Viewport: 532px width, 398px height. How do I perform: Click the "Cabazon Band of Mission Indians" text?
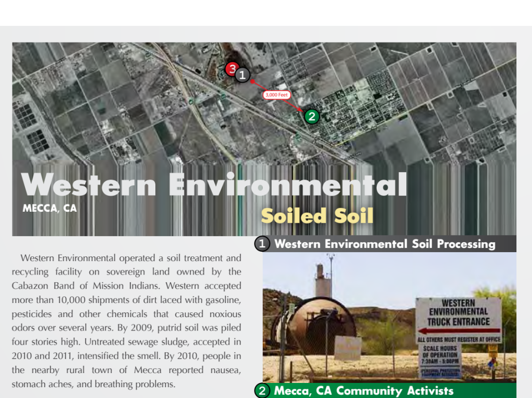pos(86,286)
